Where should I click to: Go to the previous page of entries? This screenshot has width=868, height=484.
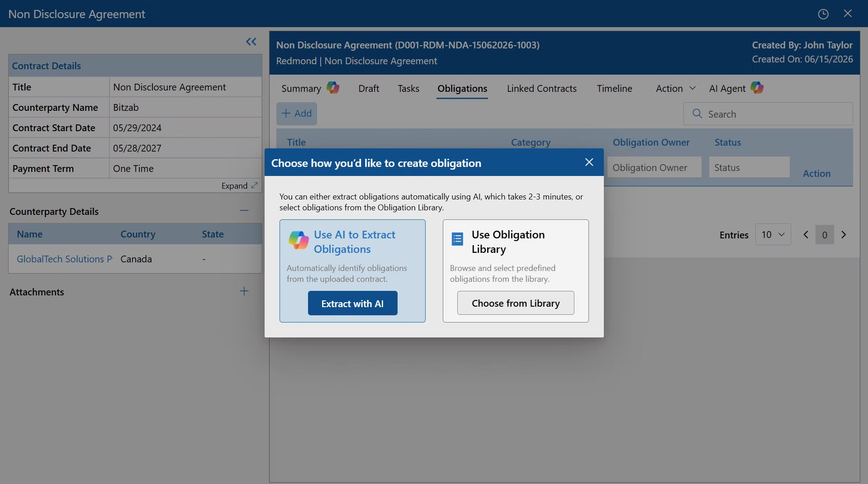coord(806,235)
